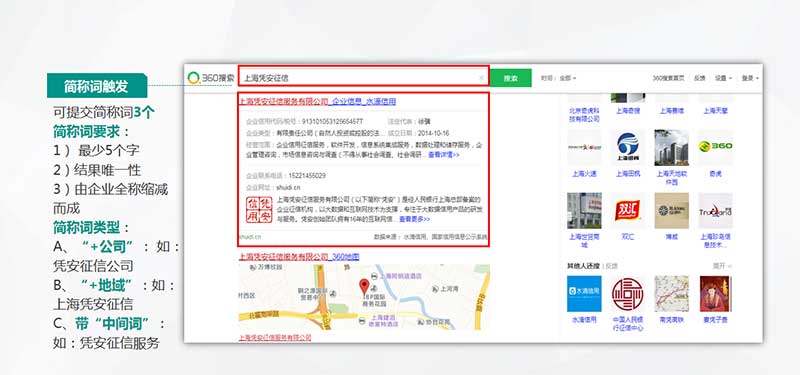Screen dimensions: 800x375
Task: Open the green 360 奇虎 logo
Action: (715, 147)
